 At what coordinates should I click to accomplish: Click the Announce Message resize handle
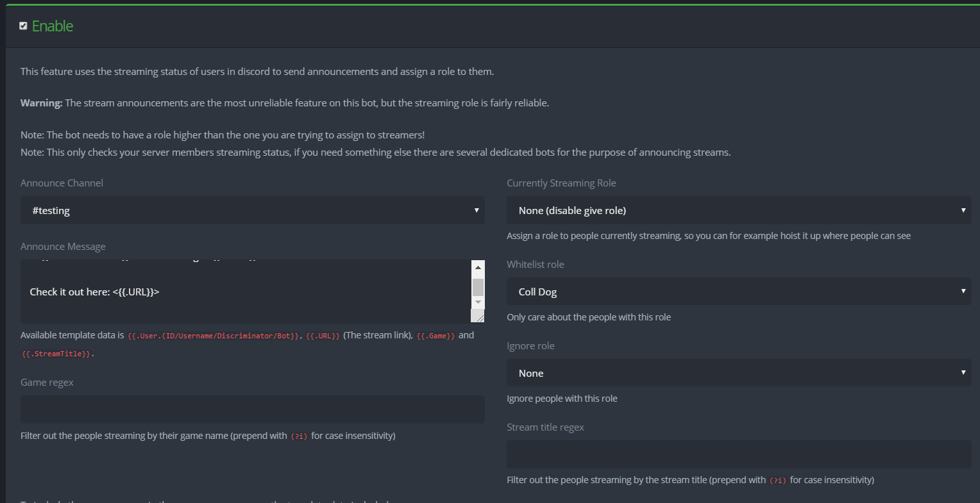[478, 316]
